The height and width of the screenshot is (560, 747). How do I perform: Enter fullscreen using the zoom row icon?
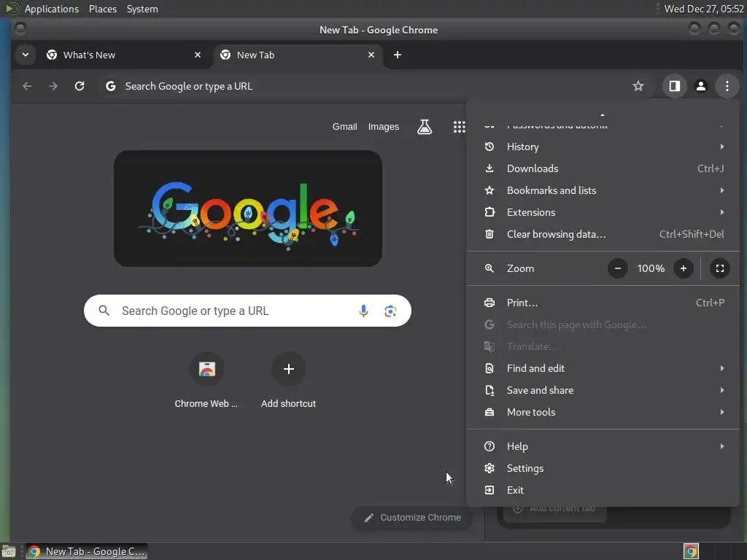coord(720,268)
